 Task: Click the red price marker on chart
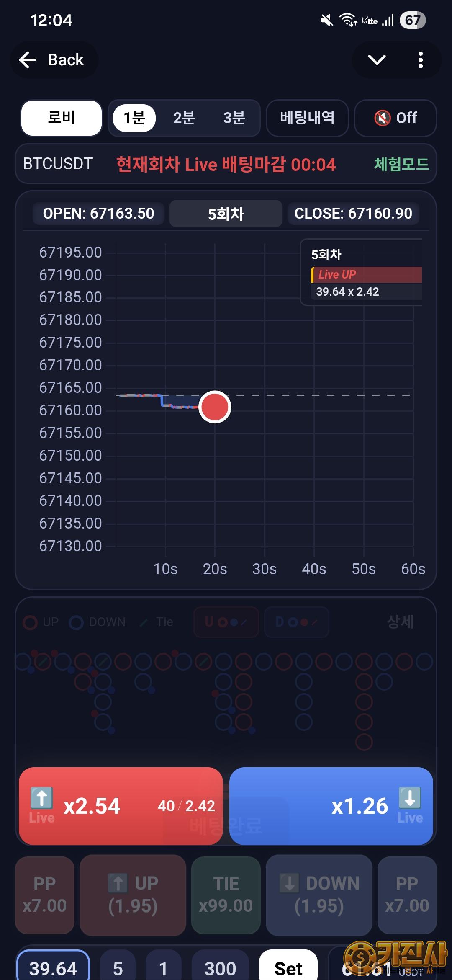215,407
